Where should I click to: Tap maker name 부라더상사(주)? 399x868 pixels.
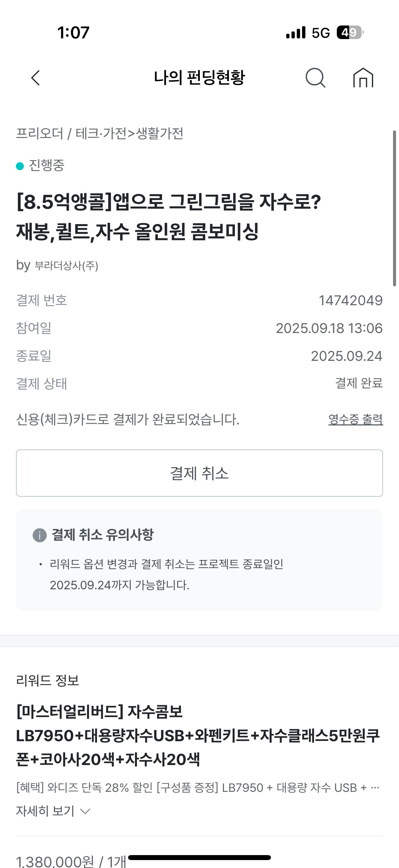tap(66, 266)
